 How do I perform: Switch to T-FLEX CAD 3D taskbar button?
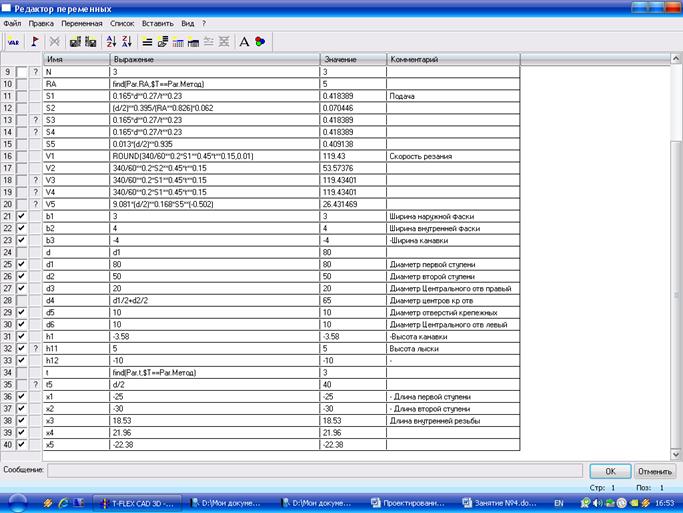coord(137,503)
